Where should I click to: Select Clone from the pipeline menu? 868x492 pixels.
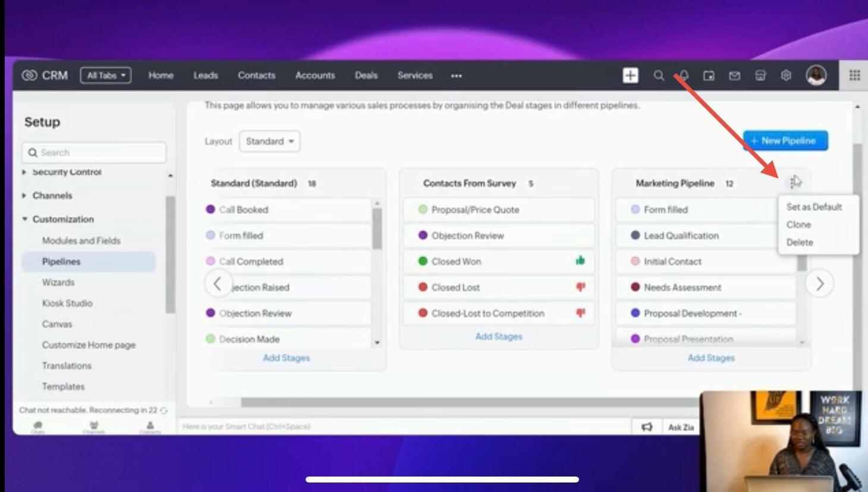[798, 225]
